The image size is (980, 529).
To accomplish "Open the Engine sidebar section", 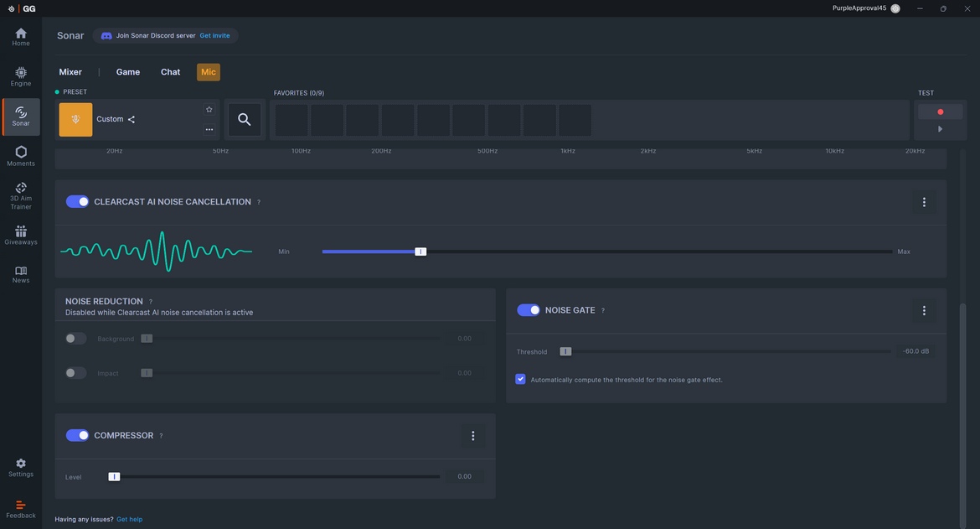I will pos(21,76).
